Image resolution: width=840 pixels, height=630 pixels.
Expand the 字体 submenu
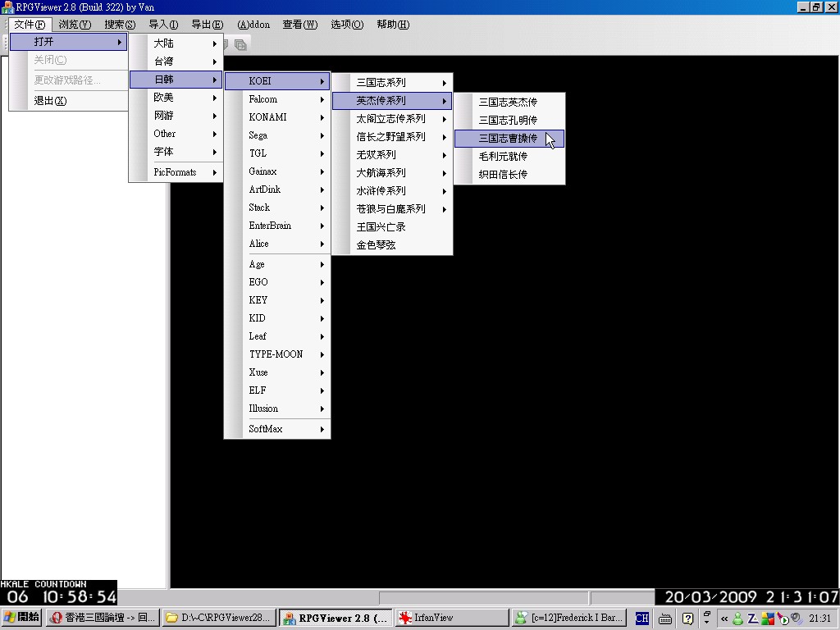(176, 152)
